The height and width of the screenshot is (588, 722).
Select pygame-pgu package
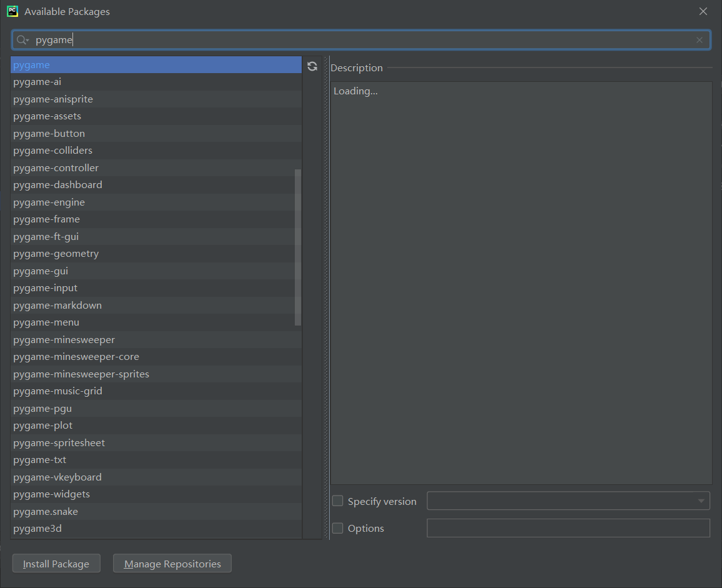click(156, 408)
